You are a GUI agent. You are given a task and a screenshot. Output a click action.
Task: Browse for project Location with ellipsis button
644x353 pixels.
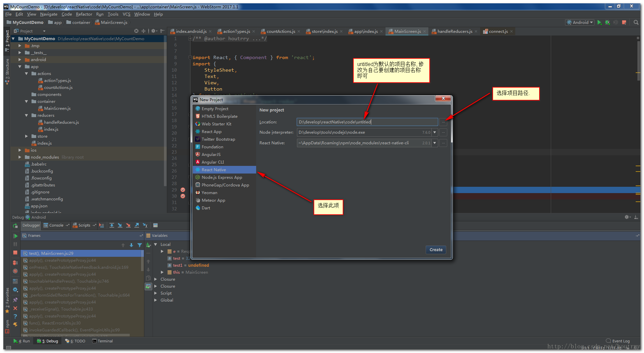click(x=443, y=122)
